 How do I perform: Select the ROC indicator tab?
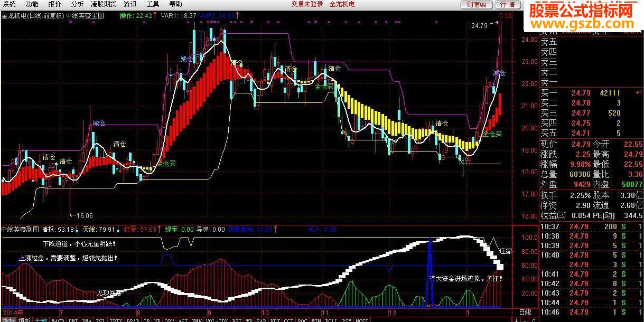click(302, 319)
